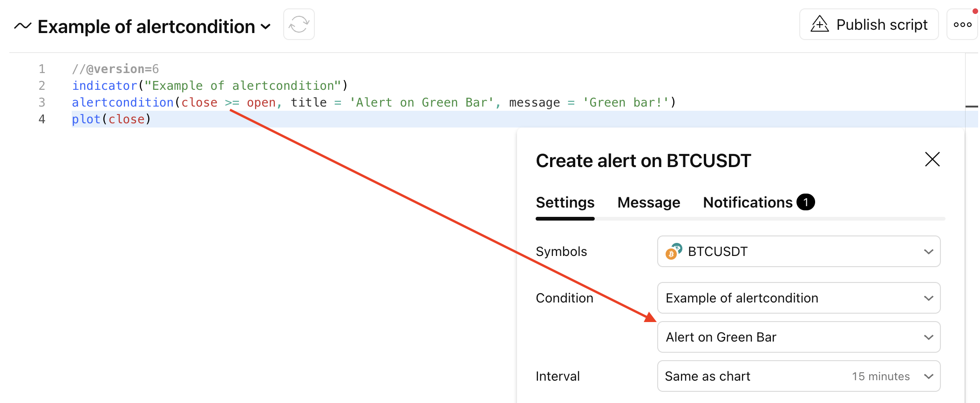This screenshot has height=403, width=980.
Task: Open Condition dropdown Example of alertcondition
Action: [x=798, y=298]
